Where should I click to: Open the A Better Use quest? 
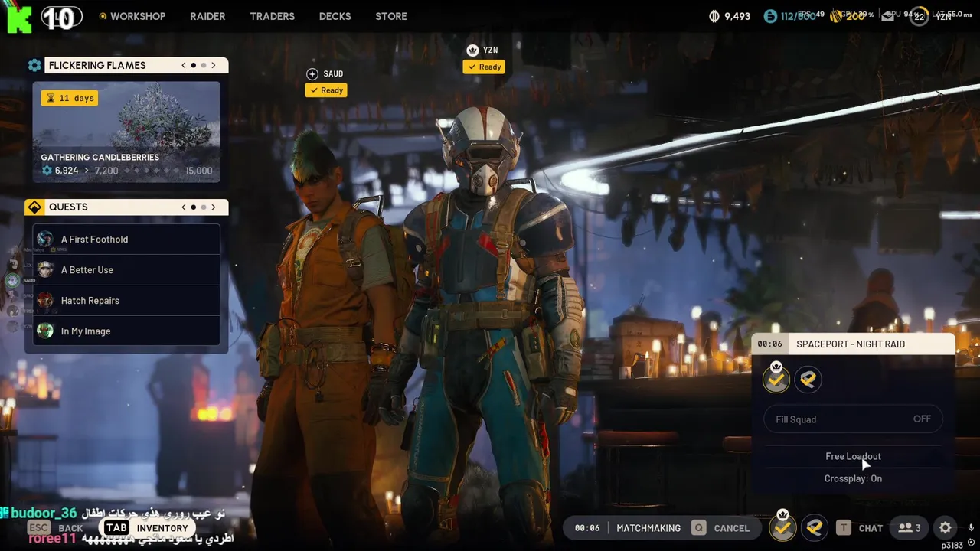(126, 270)
